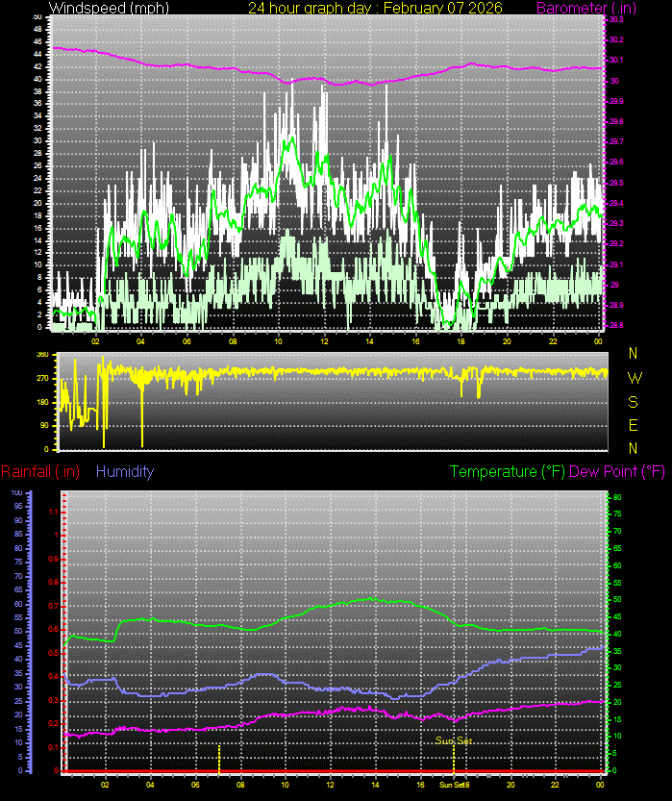Screen dimensions: 672x801
Task: Click the 270 label on wind direction axis
Action: [x=41, y=378]
